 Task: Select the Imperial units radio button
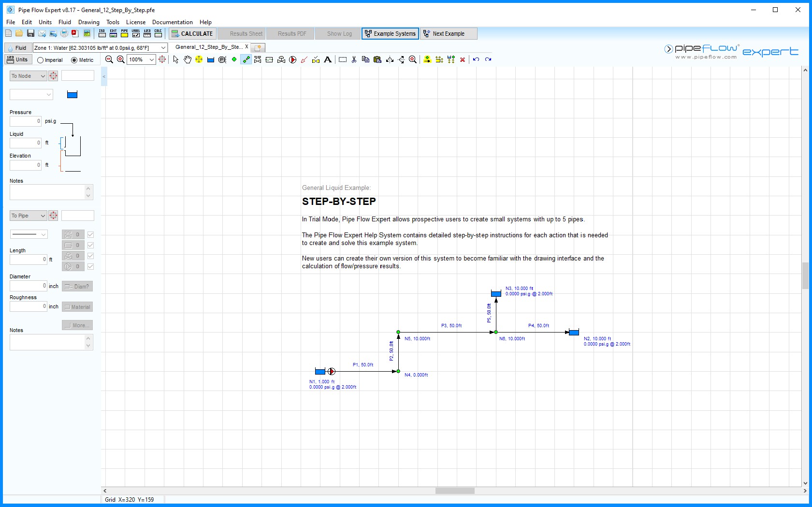coord(41,60)
